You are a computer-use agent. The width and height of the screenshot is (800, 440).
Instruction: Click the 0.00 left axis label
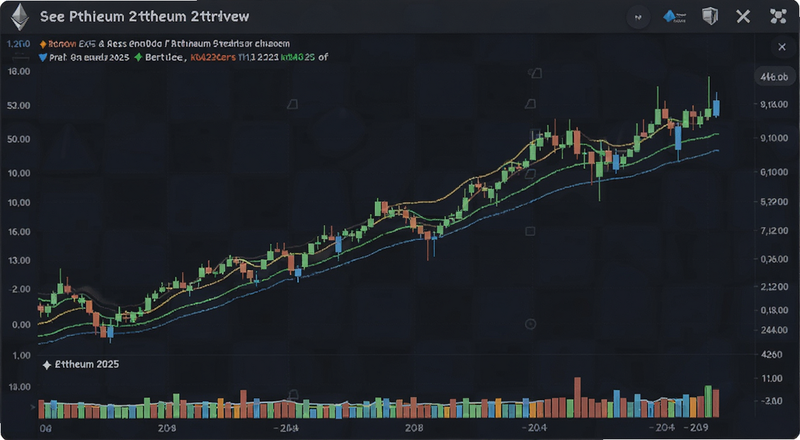20,325
